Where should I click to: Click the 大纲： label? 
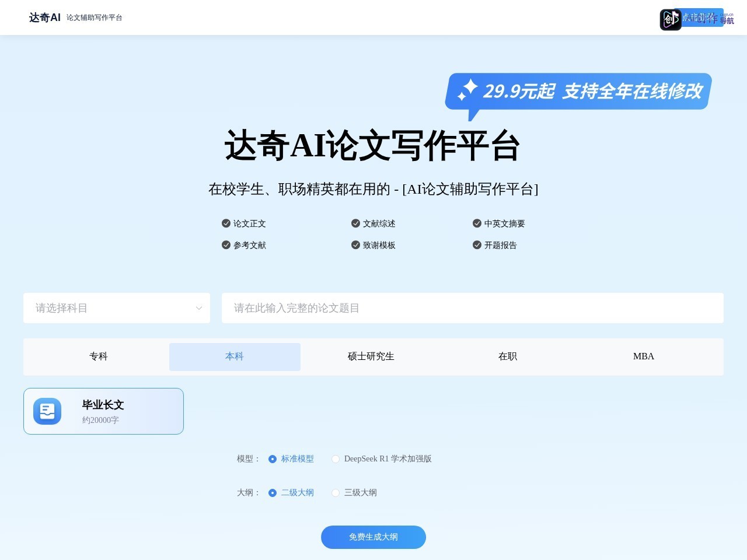coord(249,493)
